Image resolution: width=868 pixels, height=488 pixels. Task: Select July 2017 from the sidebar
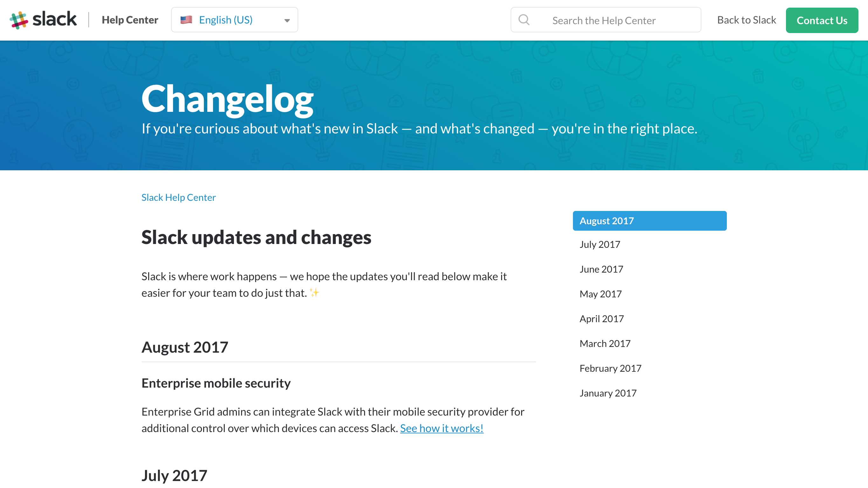[599, 244]
